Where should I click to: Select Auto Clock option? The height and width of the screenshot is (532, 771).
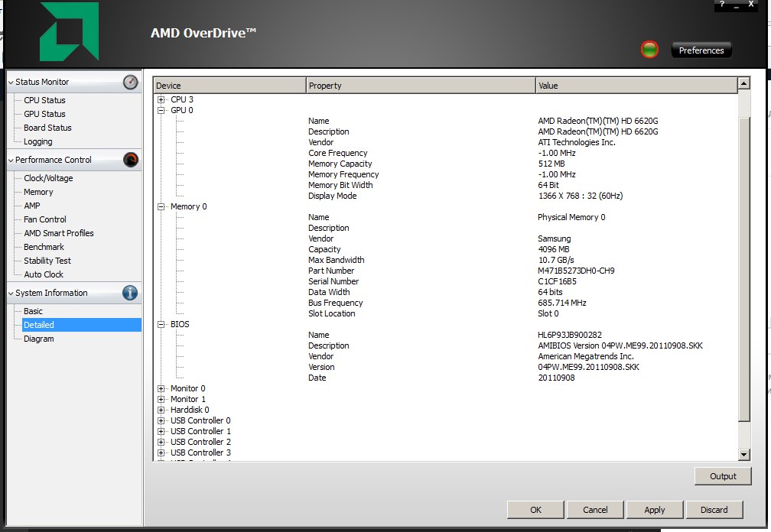44,274
